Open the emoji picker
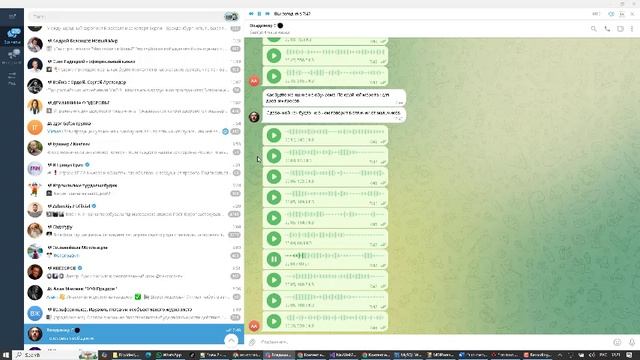Image resolution: width=640 pixels, height=360 pixels. 617,342
